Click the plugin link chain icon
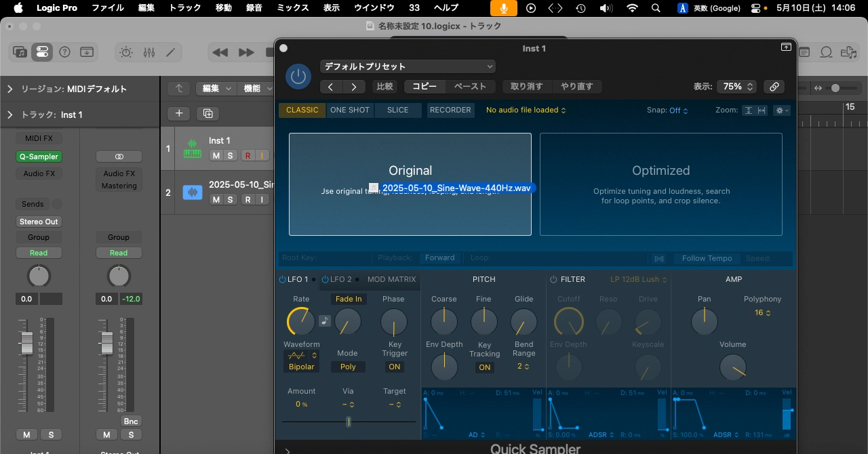This screenshot has height=454, width=868. click(774, 87)
